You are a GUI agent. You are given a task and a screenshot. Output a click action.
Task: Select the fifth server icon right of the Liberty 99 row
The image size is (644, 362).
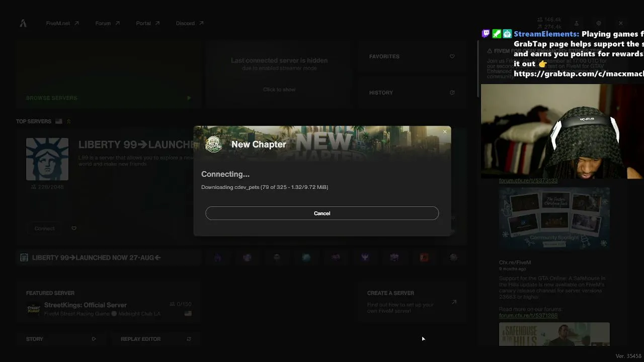click(336, 257)
